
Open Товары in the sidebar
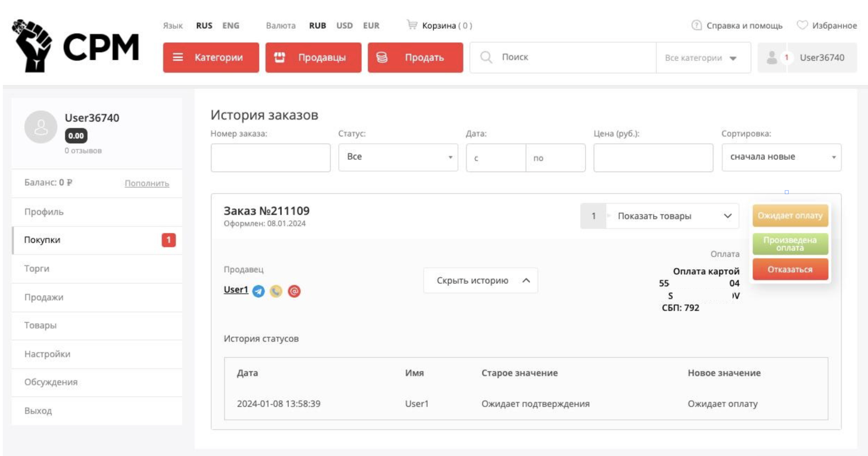97,326
